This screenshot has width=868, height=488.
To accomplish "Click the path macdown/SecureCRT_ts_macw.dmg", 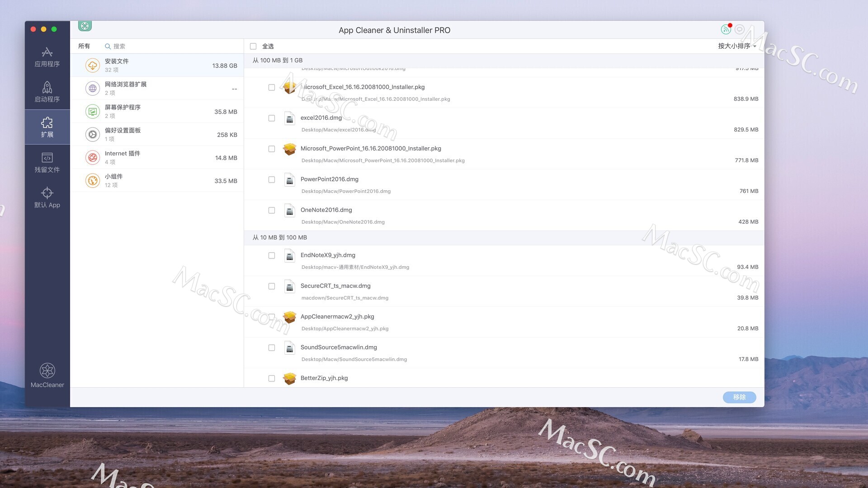I will click(345, 298).
